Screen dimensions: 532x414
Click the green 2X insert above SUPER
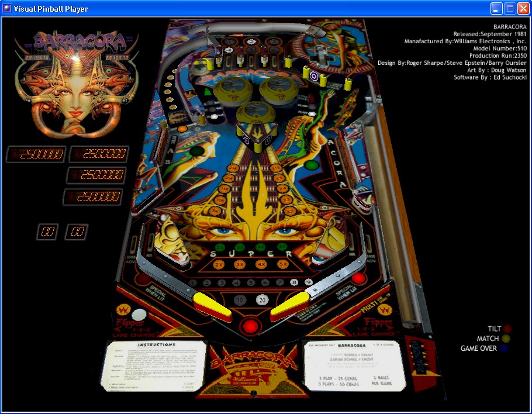[220, 247]
